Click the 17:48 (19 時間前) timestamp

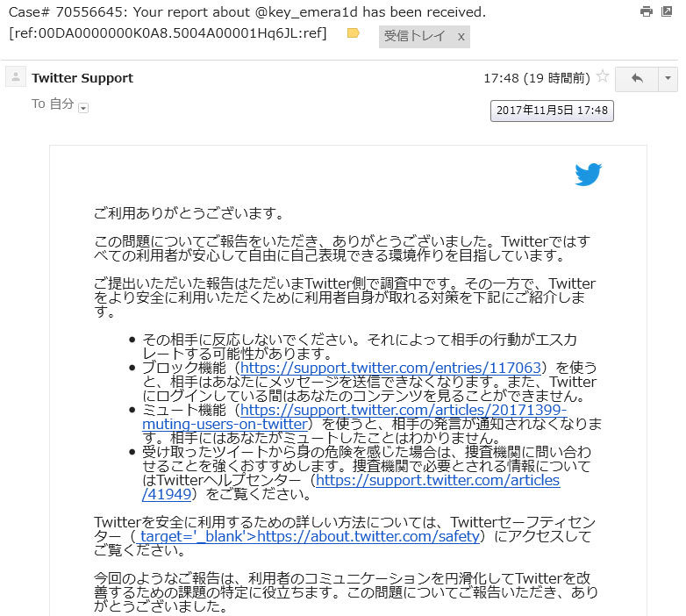tap(536, 78)
